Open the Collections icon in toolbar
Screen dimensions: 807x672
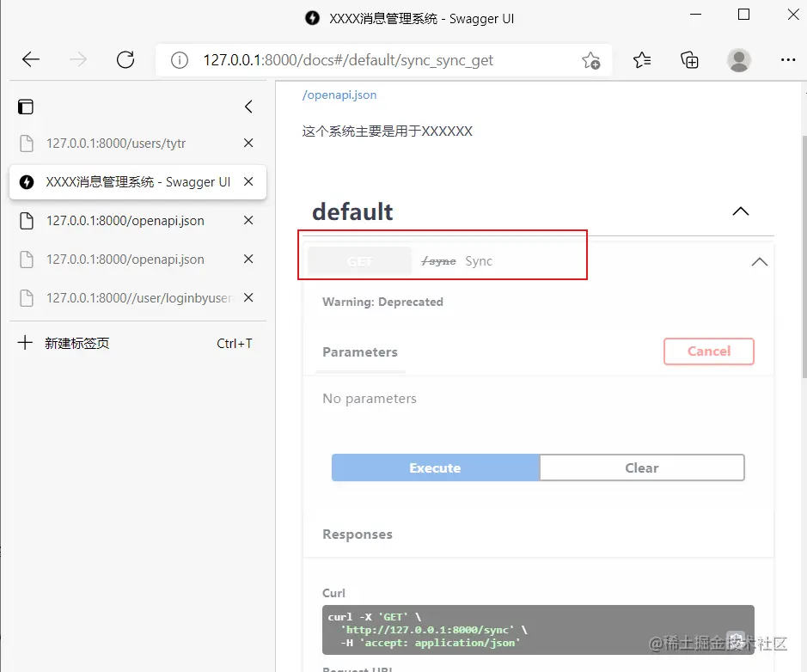tap(689, 60)
